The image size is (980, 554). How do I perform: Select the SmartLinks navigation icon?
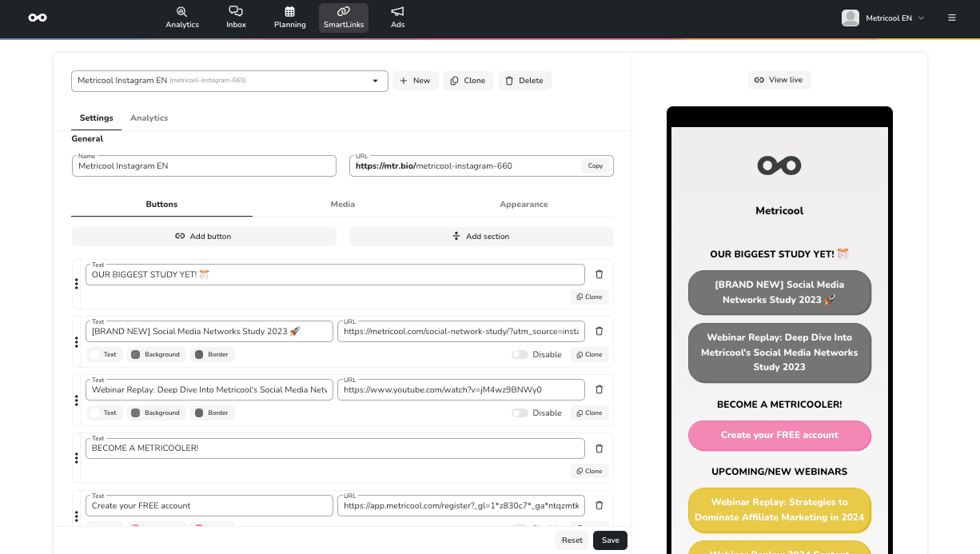[343, 17]
